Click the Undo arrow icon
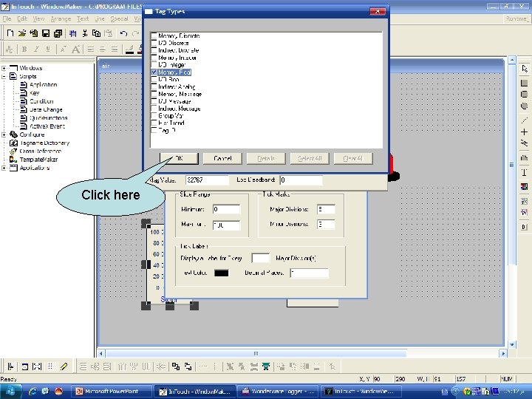The height and width of the screenshot is (399, 532). (x=123, y=33)
